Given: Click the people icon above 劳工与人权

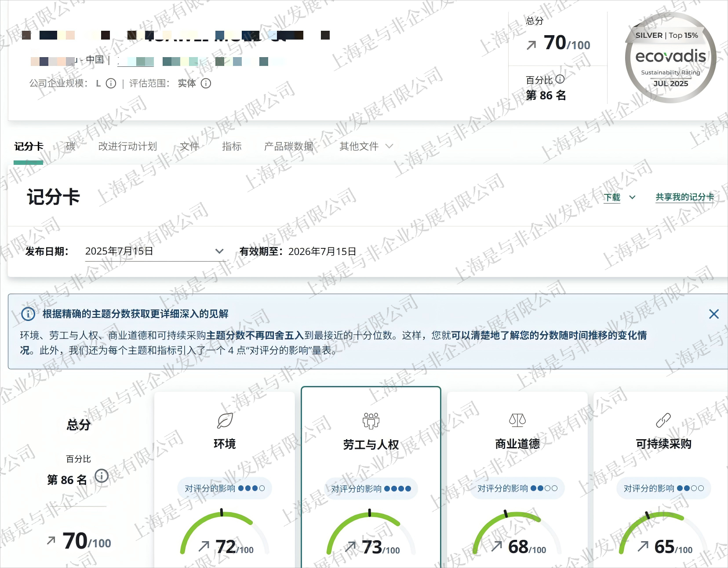Looking at the screenshot, I should (371, 421).
